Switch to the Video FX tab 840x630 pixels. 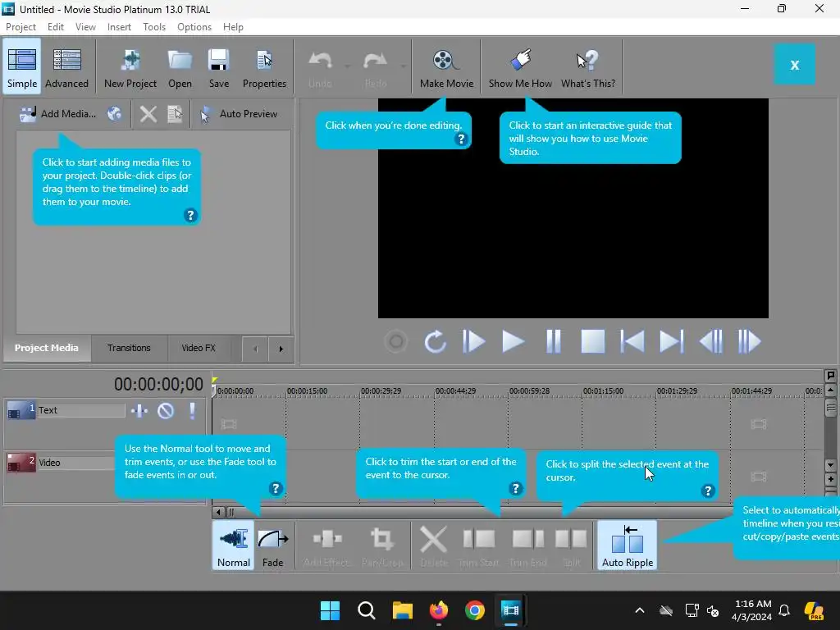tap(199, 348)
